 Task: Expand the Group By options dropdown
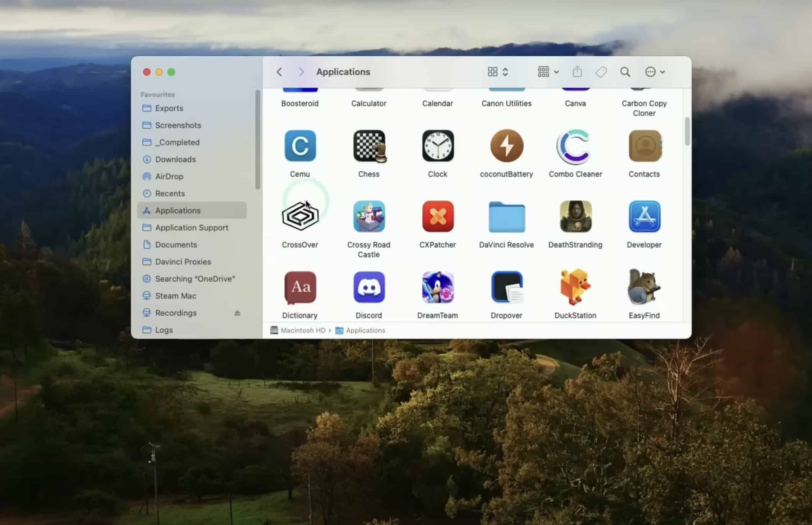click(x=548, y=72)
